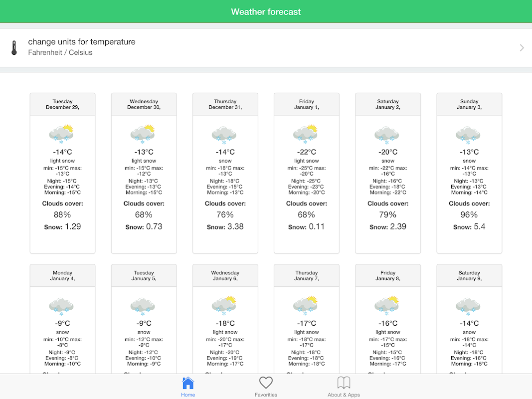Click the Favorities heart icon
The height and width of the screenshot is (399, 532).
[266, 383]
